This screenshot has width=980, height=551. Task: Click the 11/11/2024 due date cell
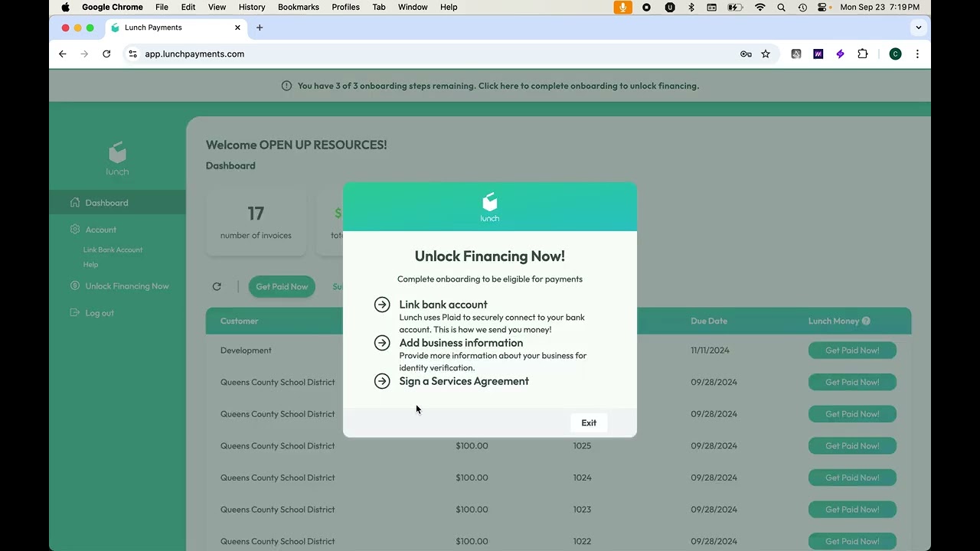point(710,350)
